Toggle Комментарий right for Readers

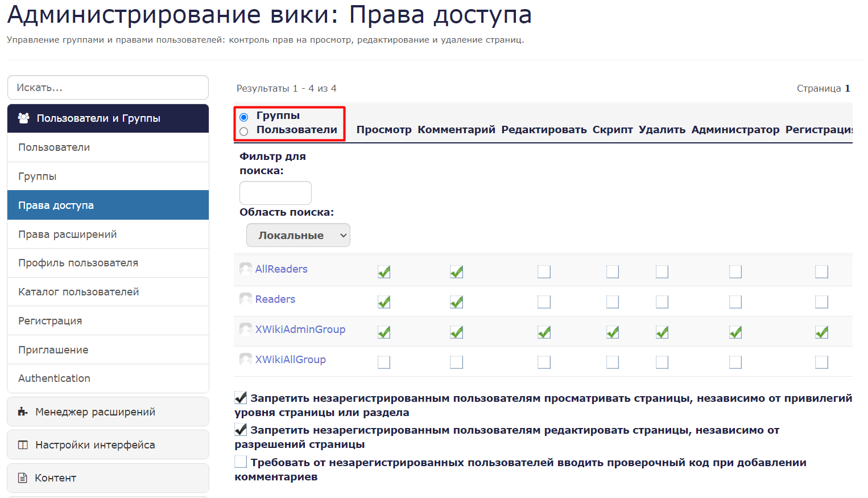tap(456, 302)
